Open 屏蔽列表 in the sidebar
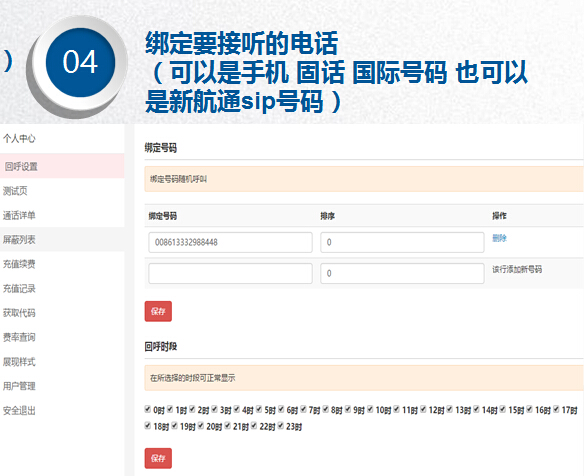 click(19, 239)
